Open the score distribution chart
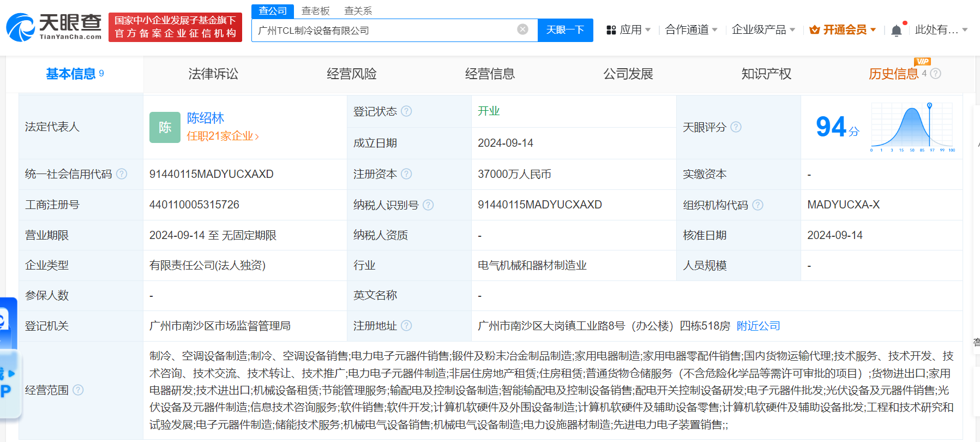The image size is (980, 442). 912,127
